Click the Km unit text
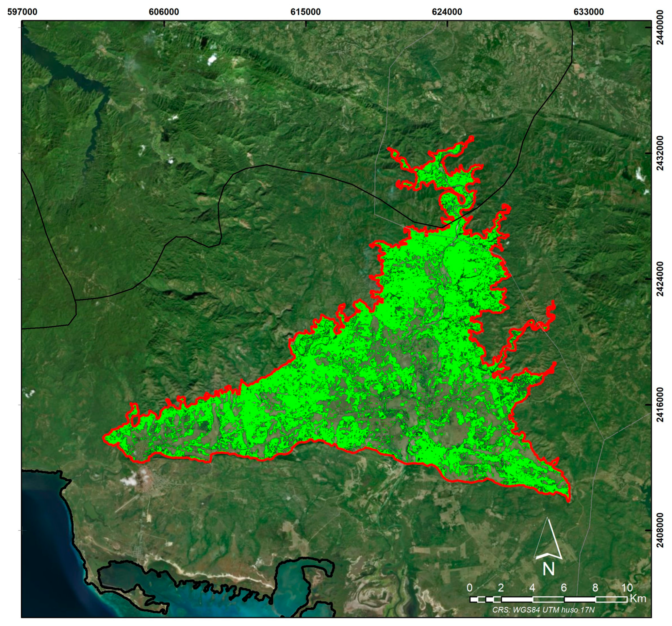The height and width of the screenshot is (626, 672). click(x=638, y=599)
